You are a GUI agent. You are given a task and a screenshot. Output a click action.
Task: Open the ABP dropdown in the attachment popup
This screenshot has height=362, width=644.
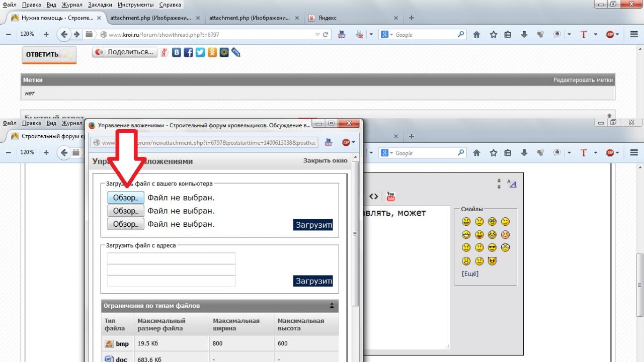349,142
